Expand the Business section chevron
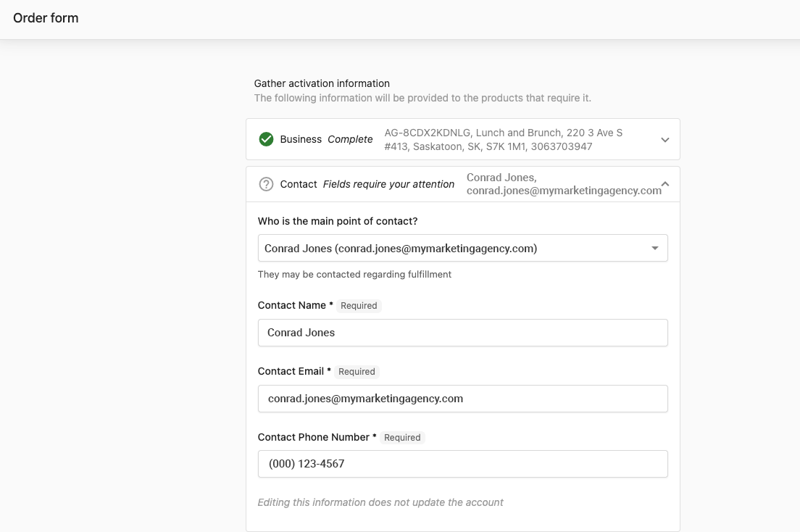 (665, 140)
